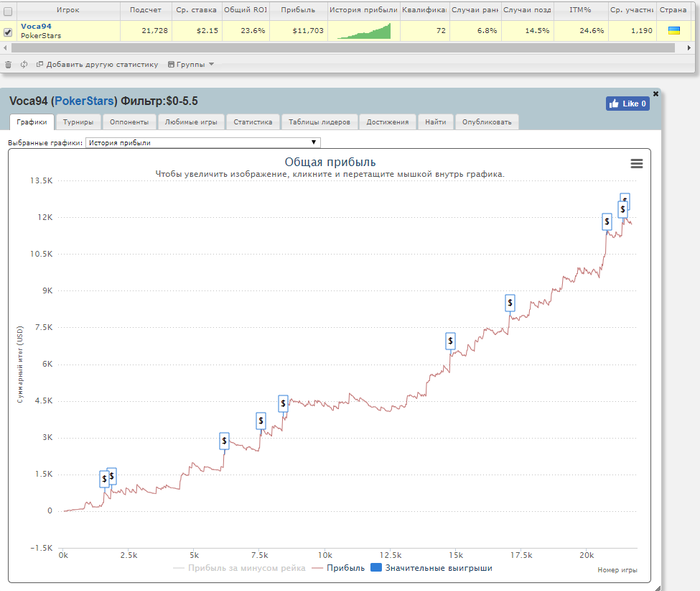Click the $11,703 profit cell
Screen dimensions: 700x591
298,31
